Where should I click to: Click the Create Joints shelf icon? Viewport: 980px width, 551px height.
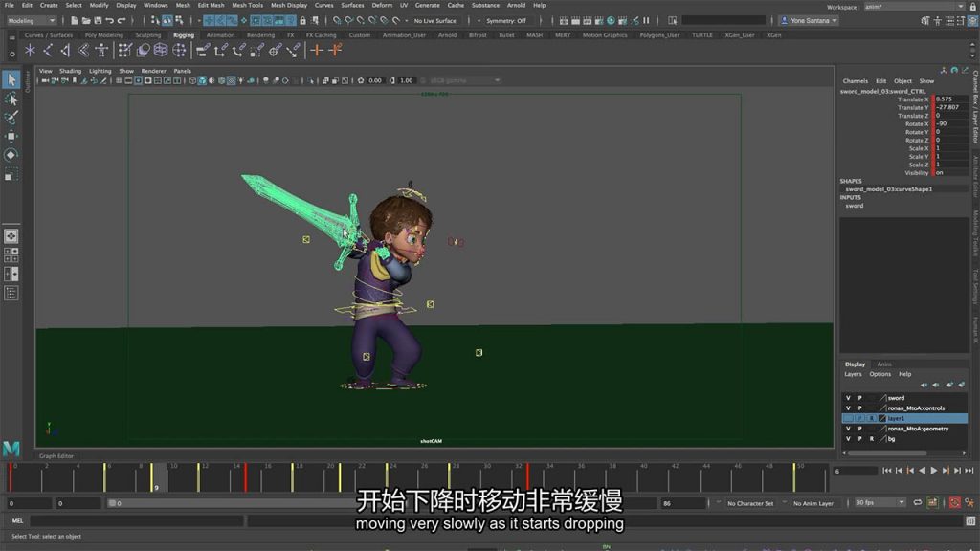tap(48, 50)
